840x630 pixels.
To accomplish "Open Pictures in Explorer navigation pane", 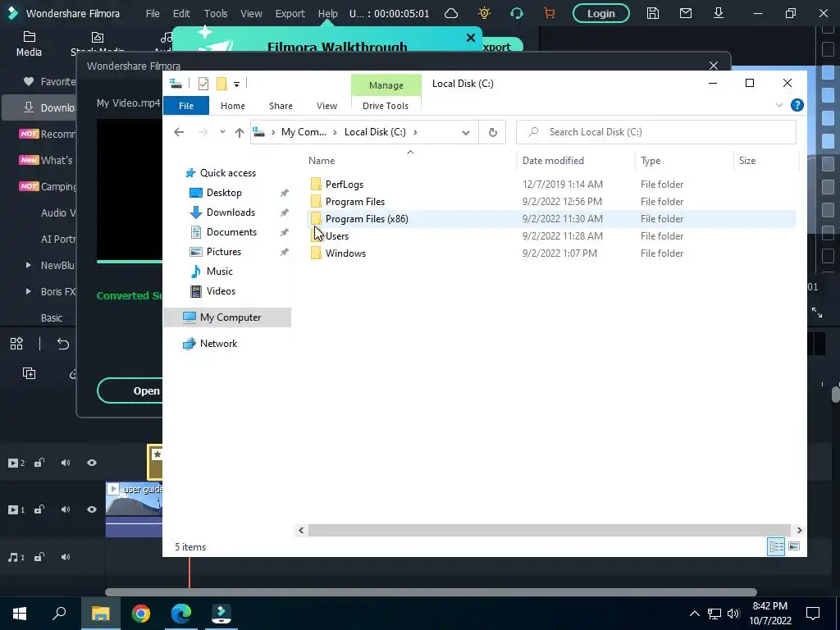I will click(x=223, y=252).
